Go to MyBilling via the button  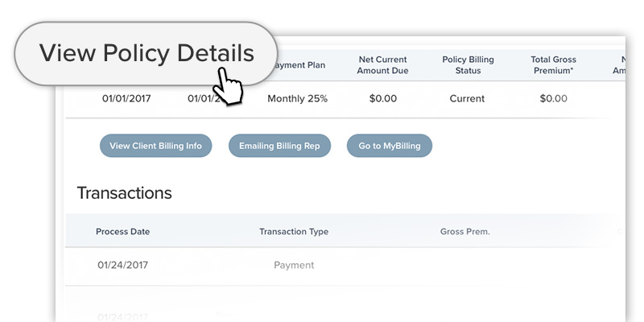click(x=389, y=146)
